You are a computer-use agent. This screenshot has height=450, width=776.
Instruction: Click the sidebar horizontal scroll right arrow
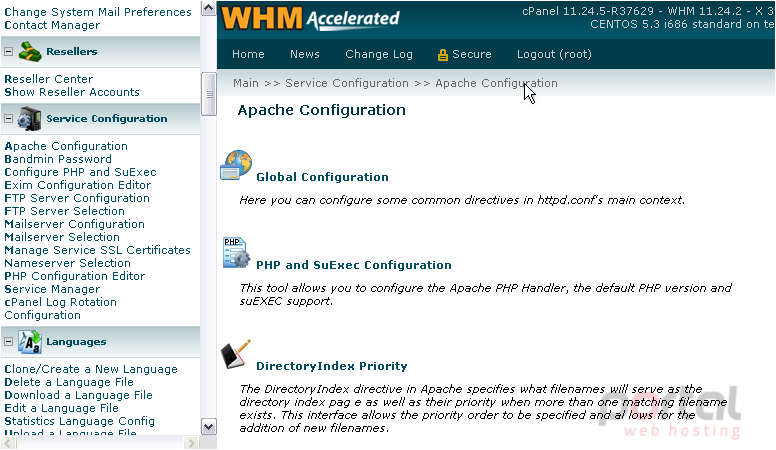point(191,443)
